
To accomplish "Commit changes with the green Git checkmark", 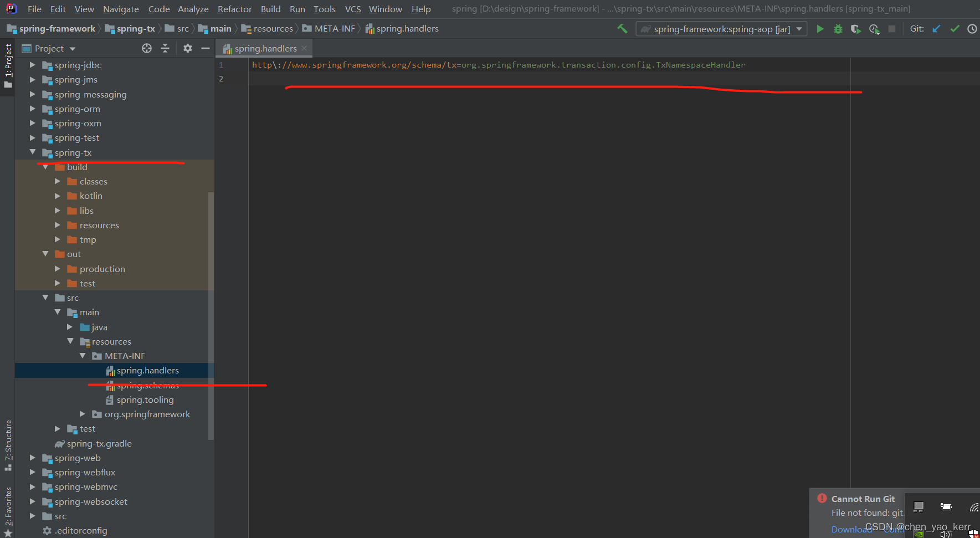I will tap(955, 29).
